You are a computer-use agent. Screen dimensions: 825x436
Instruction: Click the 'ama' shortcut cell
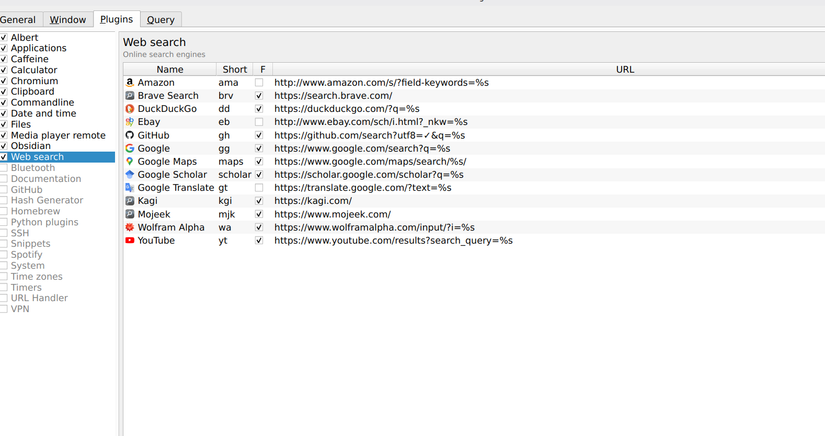235,83
